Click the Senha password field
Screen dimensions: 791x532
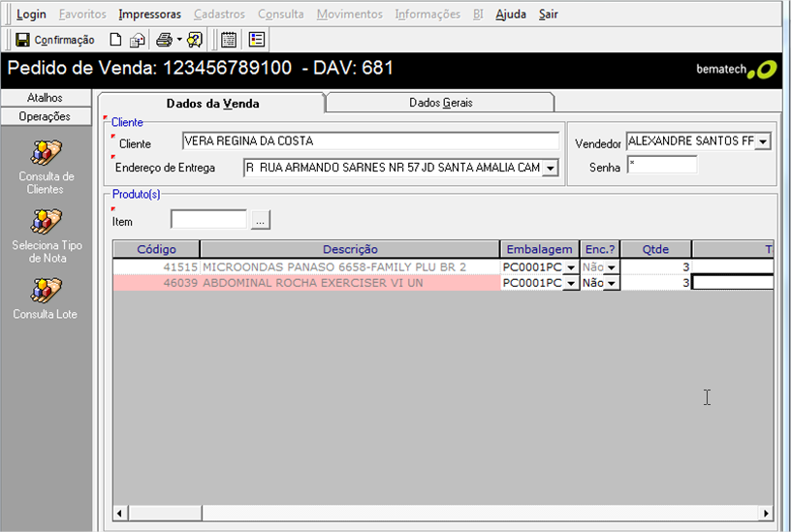coord(662,165)
